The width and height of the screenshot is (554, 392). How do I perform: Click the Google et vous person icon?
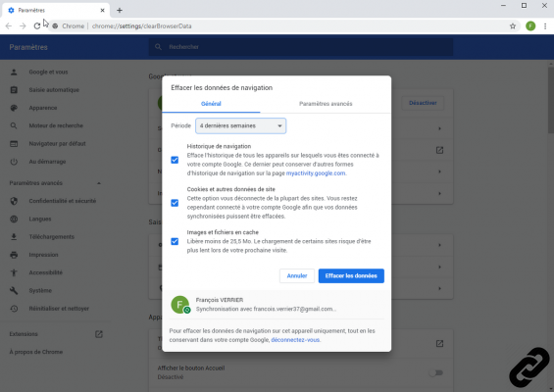(x=14, y=73)
